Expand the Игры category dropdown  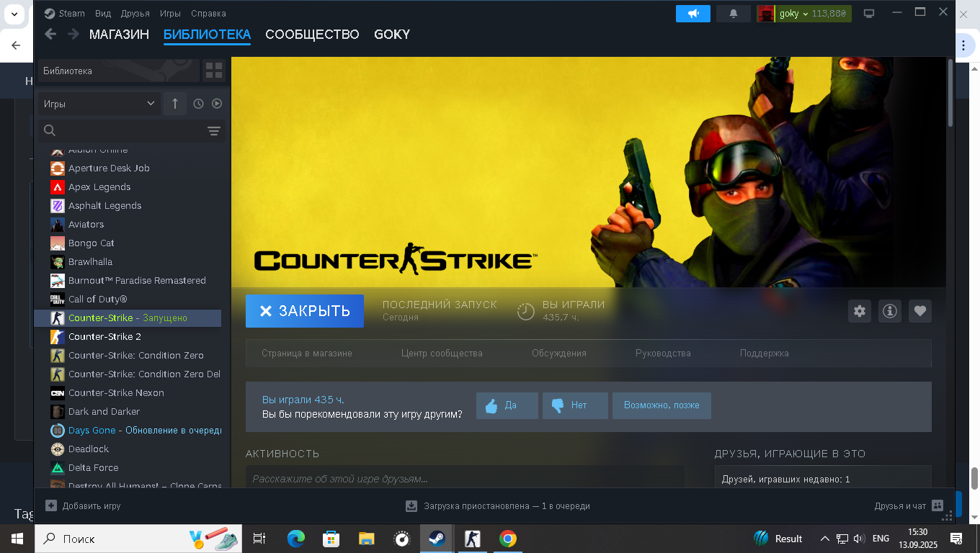click(x=99, y=104)
